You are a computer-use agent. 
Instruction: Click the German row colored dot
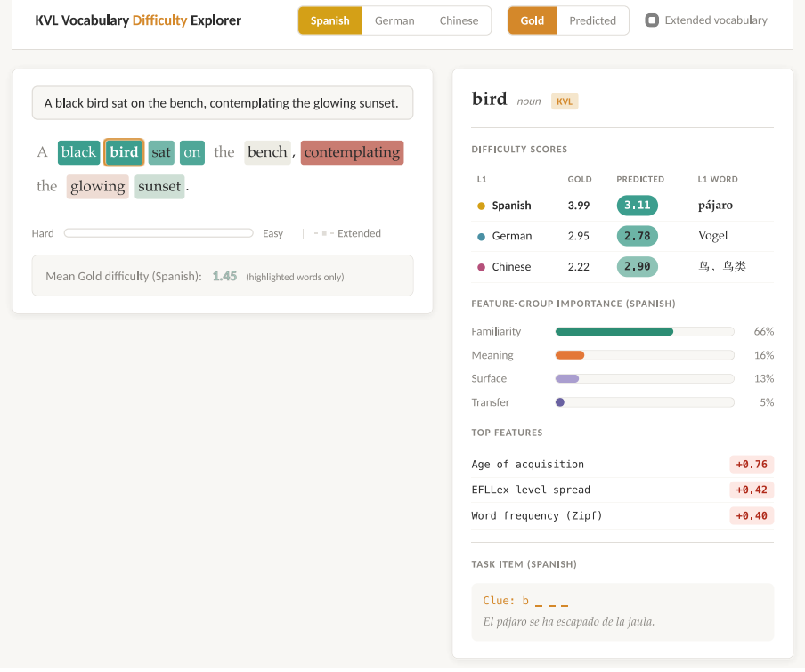click(481, 237)
